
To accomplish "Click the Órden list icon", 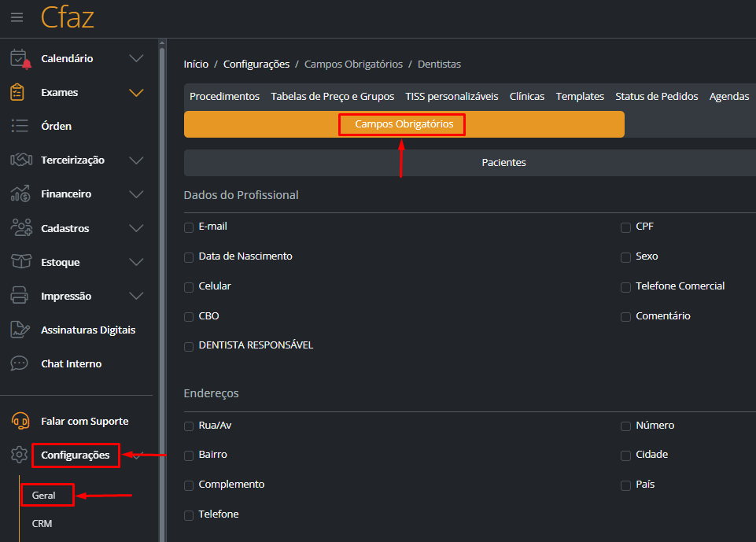I will click(x=20, y=126).
